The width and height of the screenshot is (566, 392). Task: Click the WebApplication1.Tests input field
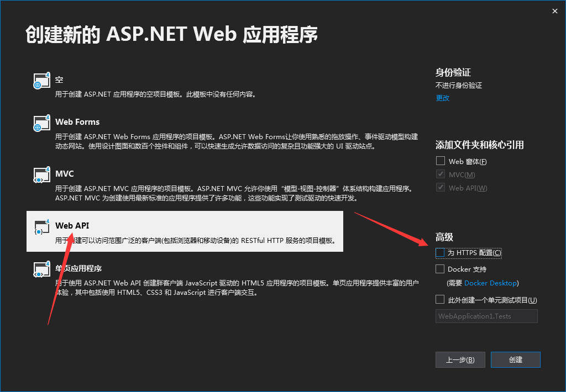[x=486, y=316]
